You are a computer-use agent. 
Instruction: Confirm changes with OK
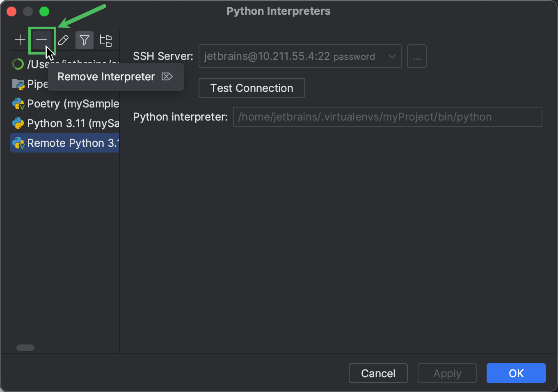pos(516,373)
